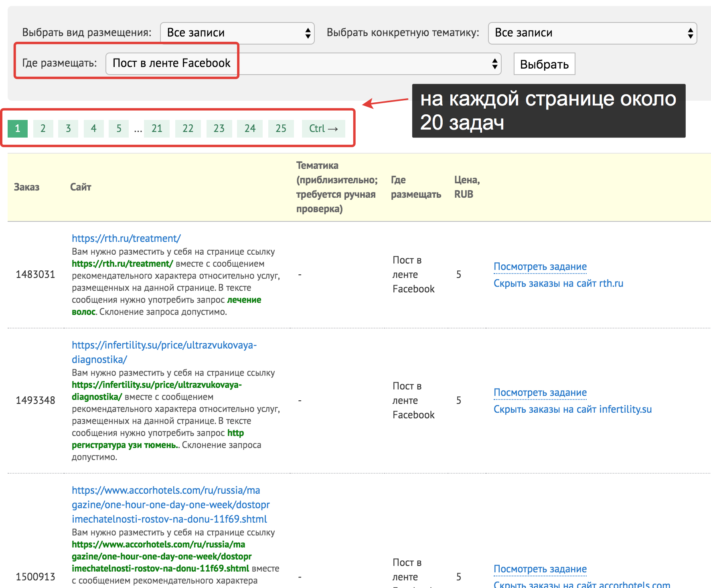
Task: Go to pagination page 22
Action: (x=188, y=128)
